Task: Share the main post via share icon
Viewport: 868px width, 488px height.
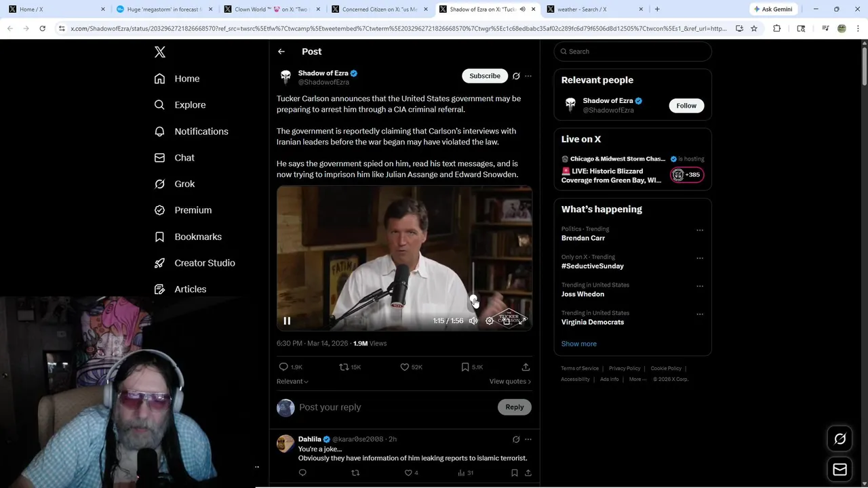Action: tap(526, 367)
